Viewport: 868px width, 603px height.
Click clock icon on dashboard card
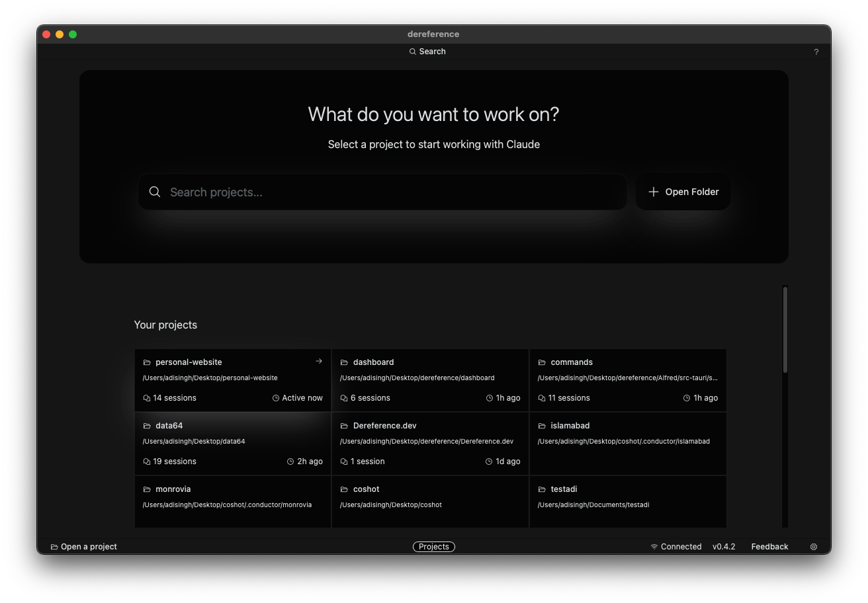490,398
